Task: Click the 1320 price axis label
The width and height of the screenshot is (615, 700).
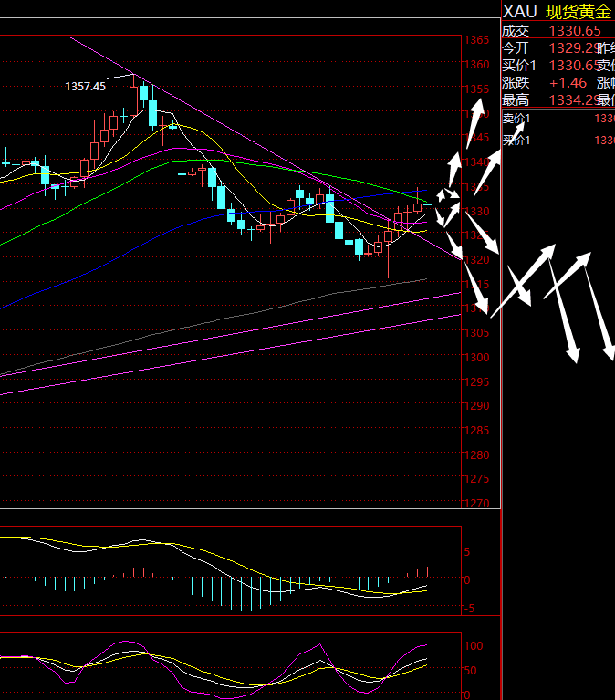Action: click(x=476, y=260)
